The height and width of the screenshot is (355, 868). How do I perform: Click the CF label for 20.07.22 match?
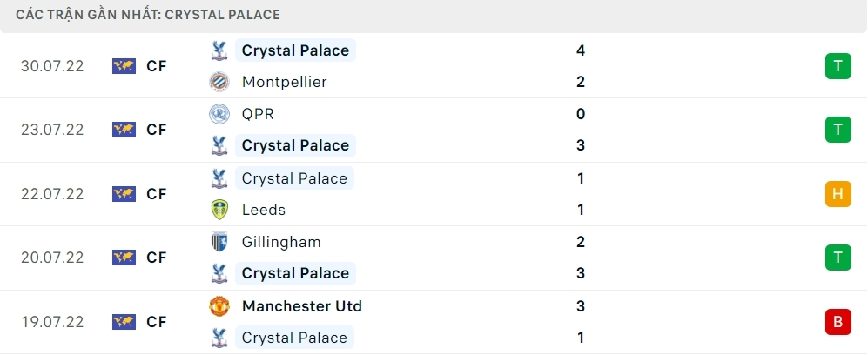(x=157, y=258)
